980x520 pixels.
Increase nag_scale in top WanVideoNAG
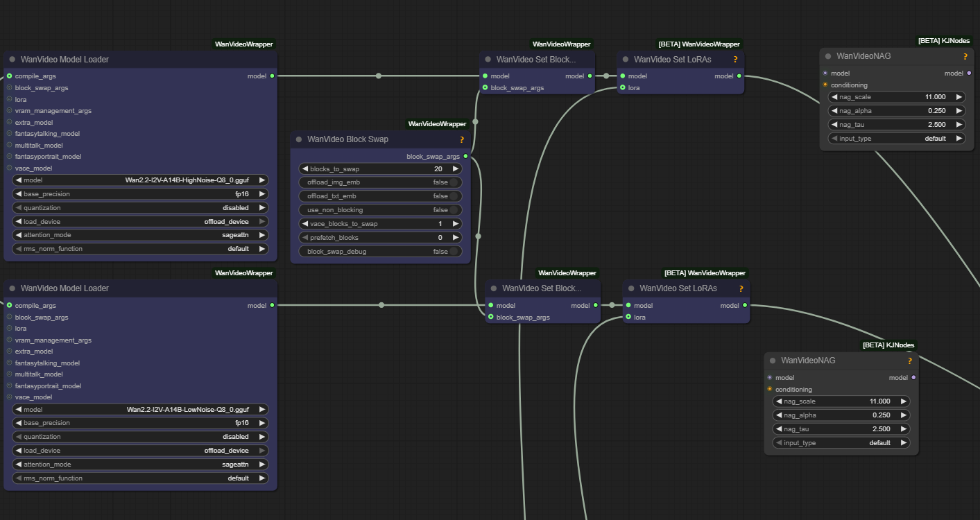[958, 97]
